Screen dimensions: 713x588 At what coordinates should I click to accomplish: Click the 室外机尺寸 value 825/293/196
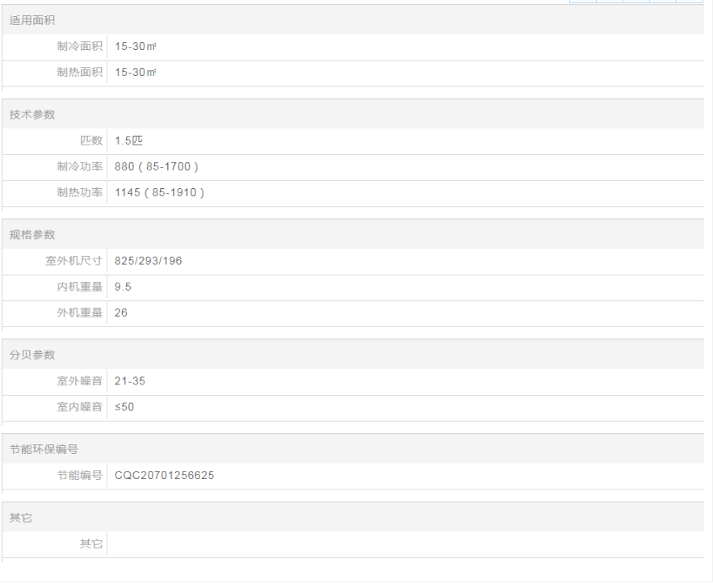click(149, 261)
